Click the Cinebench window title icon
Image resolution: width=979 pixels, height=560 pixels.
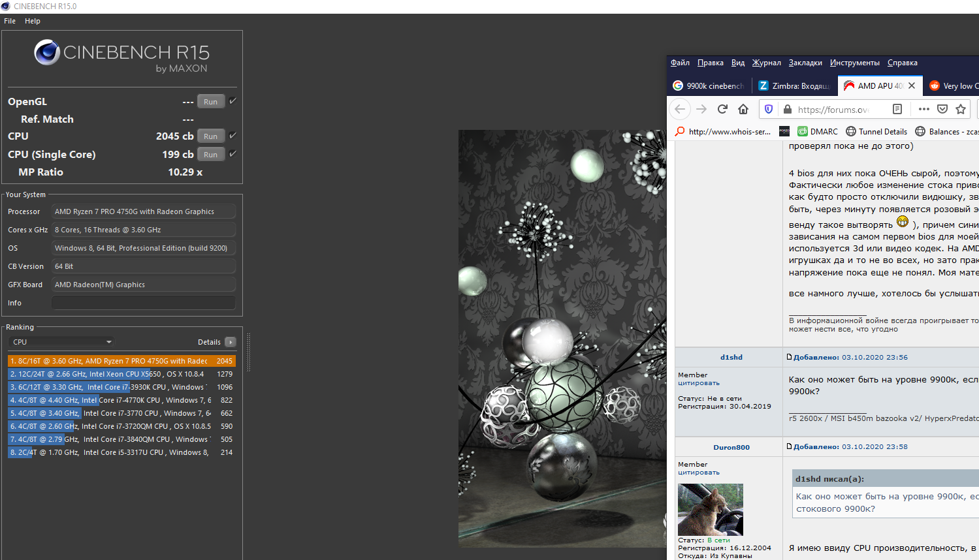click(6, 6)
